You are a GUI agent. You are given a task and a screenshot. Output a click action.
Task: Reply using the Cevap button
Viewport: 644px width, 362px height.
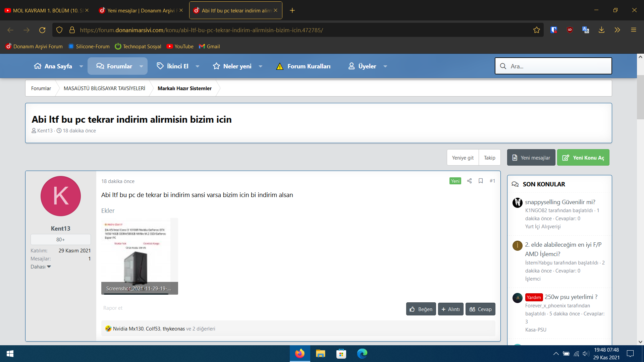[480, 309]
